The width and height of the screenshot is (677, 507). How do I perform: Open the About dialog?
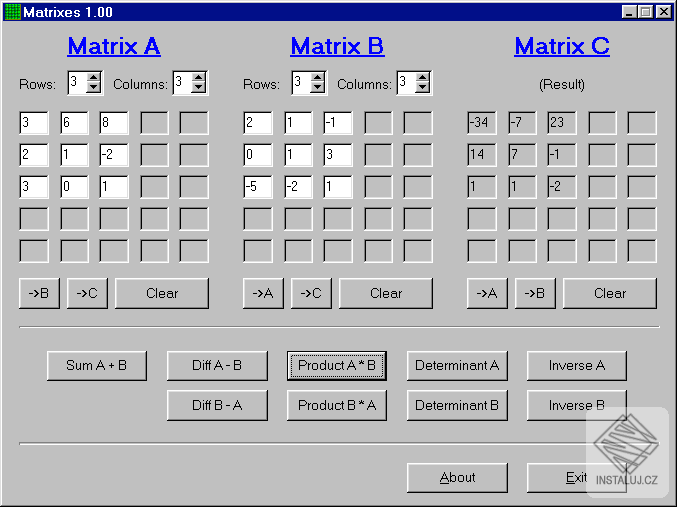[457, 478]
